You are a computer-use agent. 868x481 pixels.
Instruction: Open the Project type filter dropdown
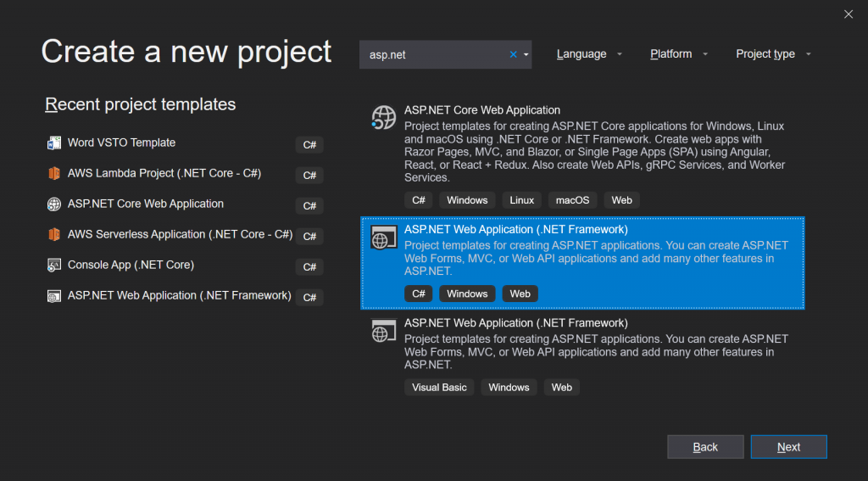773,54
